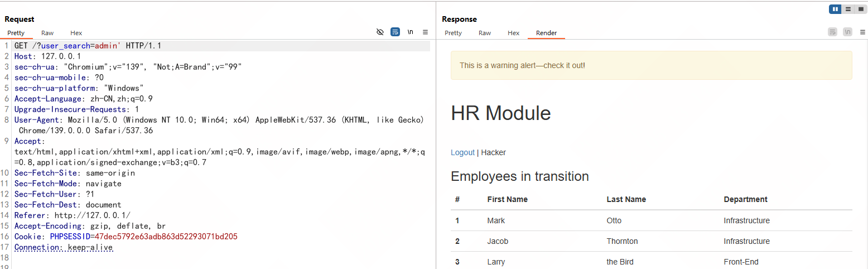Image resolution: width=868 pixels, height=269 pixels.
Task: Click Response \n non-printable characters icon
Action: [848, 32]
